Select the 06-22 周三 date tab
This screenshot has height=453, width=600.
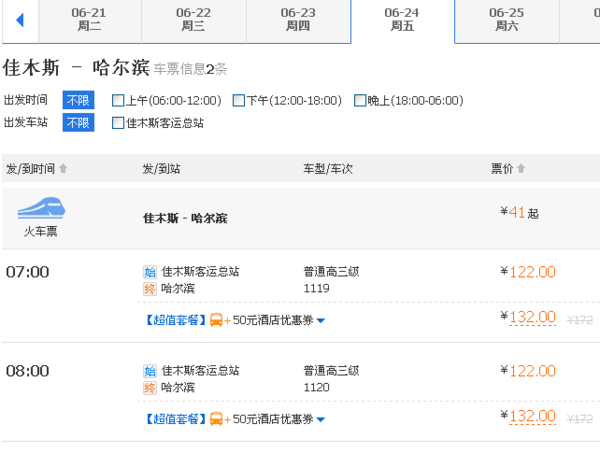click(x=194, y=20)
